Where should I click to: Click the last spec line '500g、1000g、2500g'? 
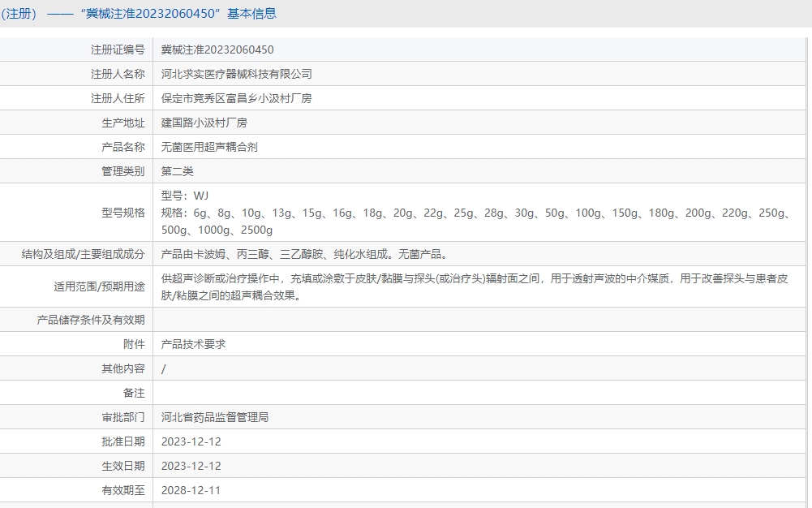pos(217,230)
